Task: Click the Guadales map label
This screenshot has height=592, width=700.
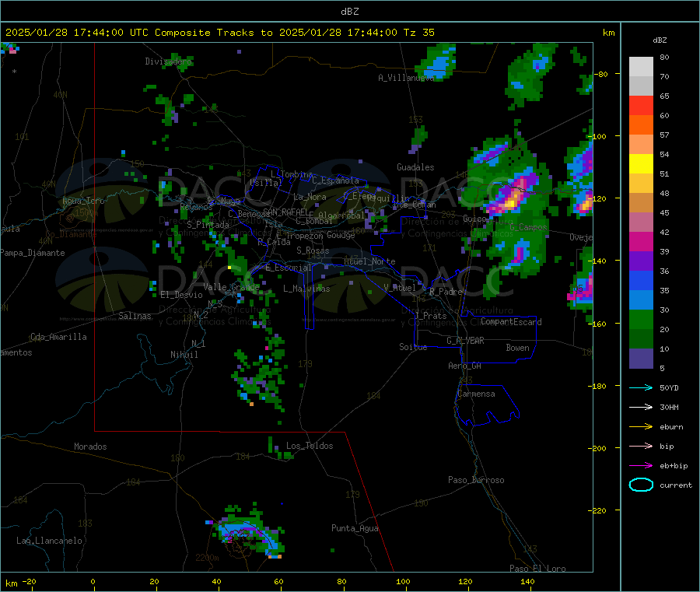Action: [415, 167]
